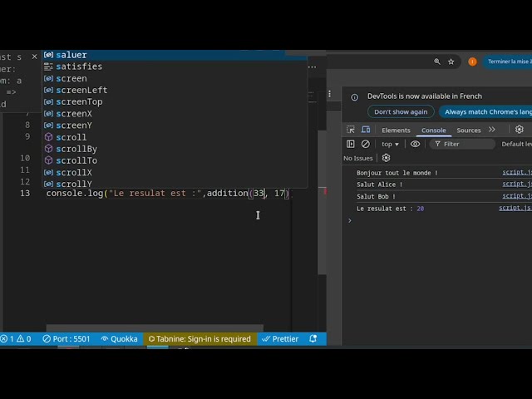The height and width of the screenshot is (399, 532).
Task: Click 'Terminer la mise à jour' button
Action: click(x=508, y=62)
